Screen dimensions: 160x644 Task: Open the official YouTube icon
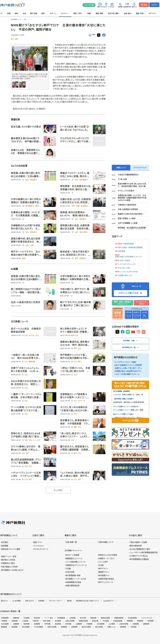point(133,332)
